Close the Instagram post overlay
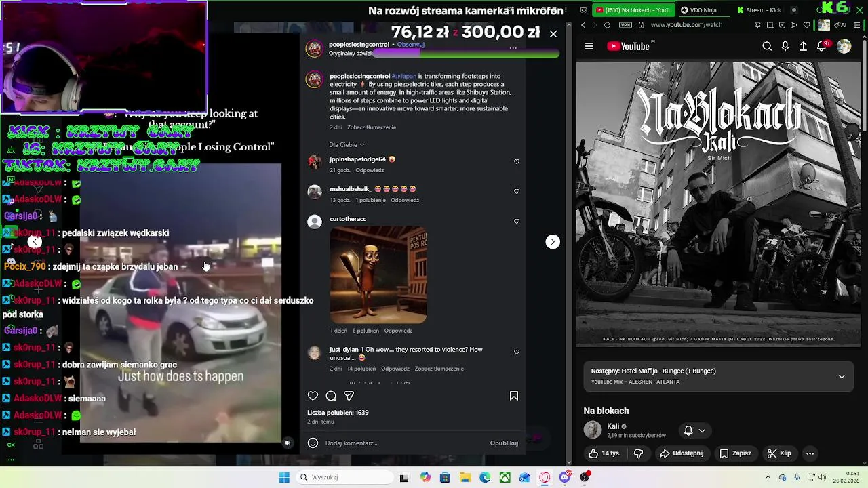Viewport: 868px width, 488px height. [553, 34]
